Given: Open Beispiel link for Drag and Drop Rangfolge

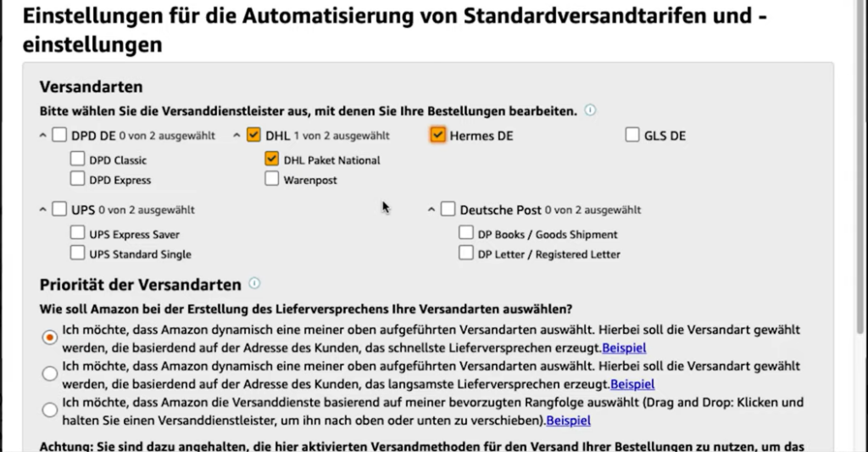Looking at the screenshot, I should (569, 421).
